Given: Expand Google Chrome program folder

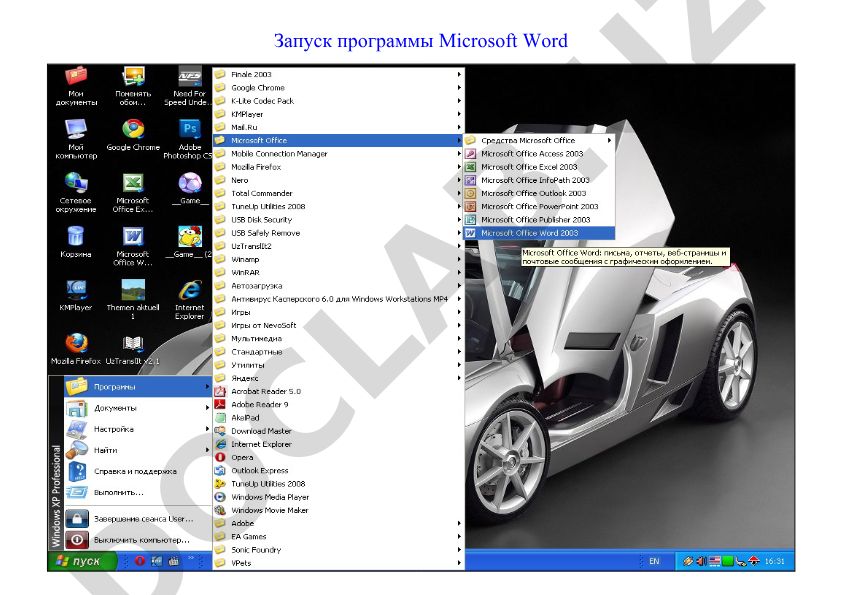Looking at the screenshot, I should tap(338, 87).
